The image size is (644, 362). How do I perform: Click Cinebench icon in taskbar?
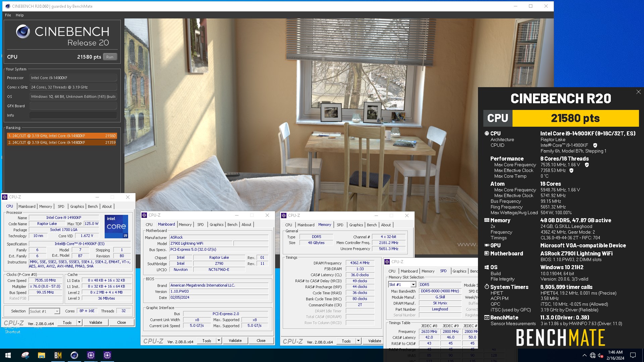pyautogui.click(x=74, y=355)
